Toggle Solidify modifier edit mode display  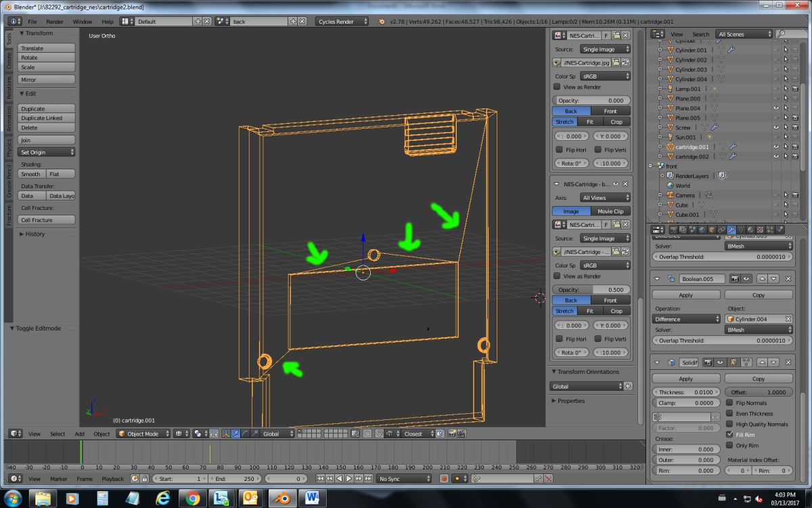point(734,362)
